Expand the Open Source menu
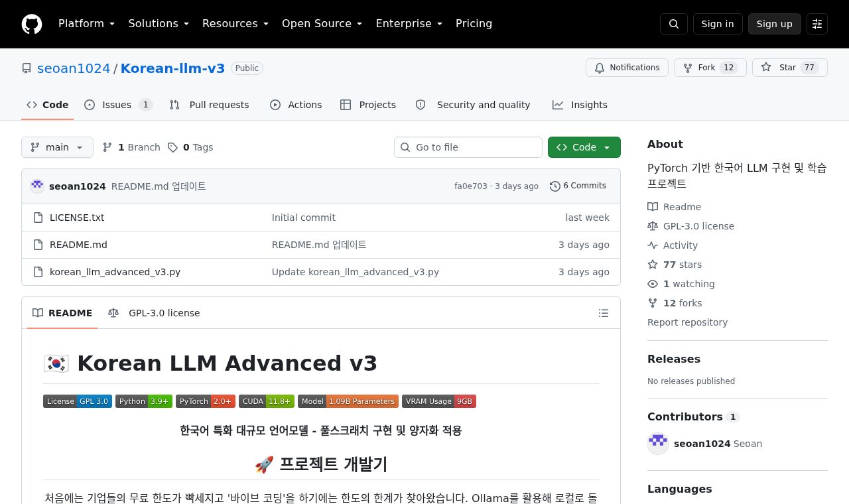This screenshot has height=504, width=849. 322,24
